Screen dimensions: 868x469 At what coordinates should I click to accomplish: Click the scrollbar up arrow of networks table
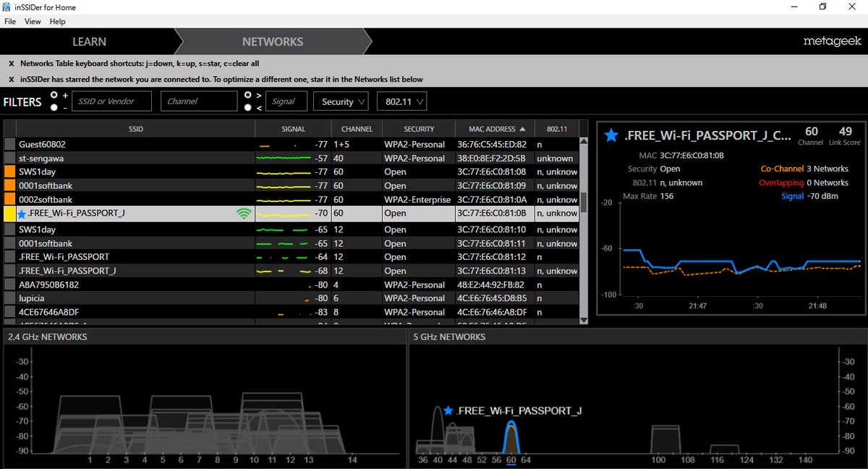(x=584, y=142)
